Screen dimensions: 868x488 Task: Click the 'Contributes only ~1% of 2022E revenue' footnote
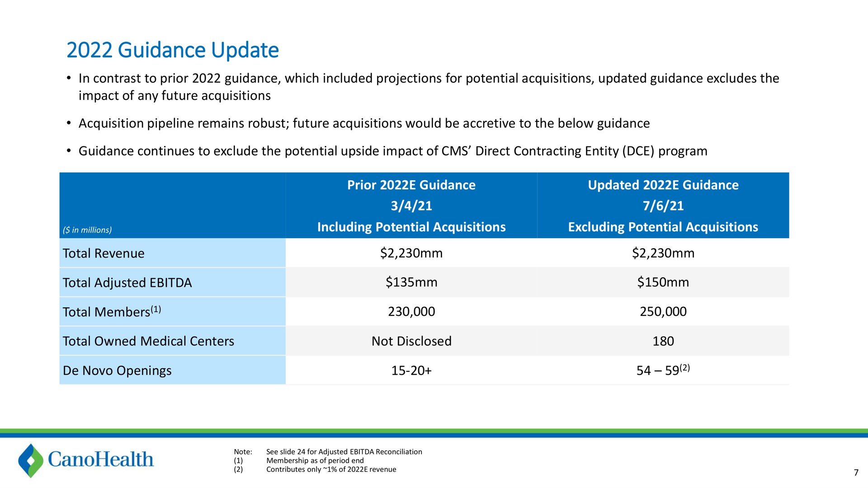click(x=331, y=469)
